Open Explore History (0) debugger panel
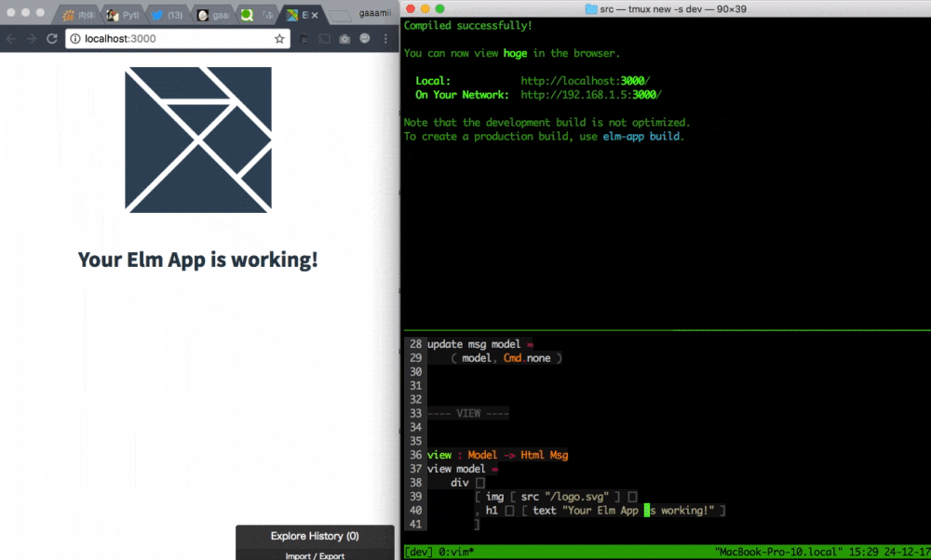 point(315,536)
